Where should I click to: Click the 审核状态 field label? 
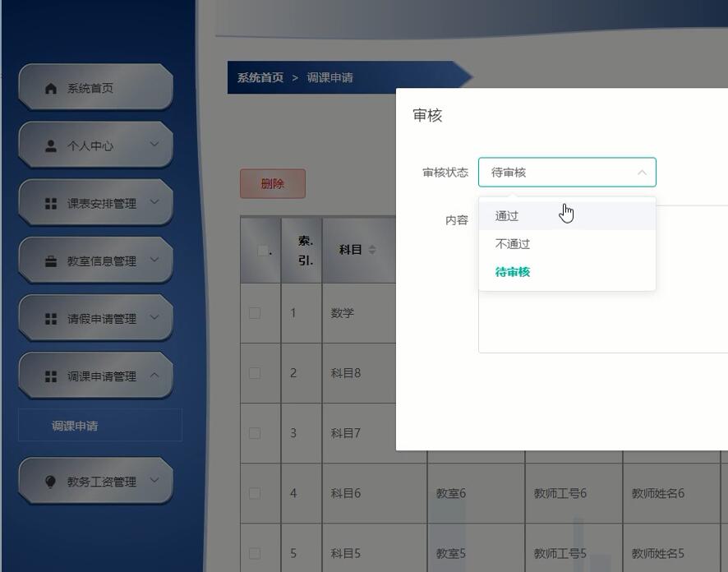point(445,173)
